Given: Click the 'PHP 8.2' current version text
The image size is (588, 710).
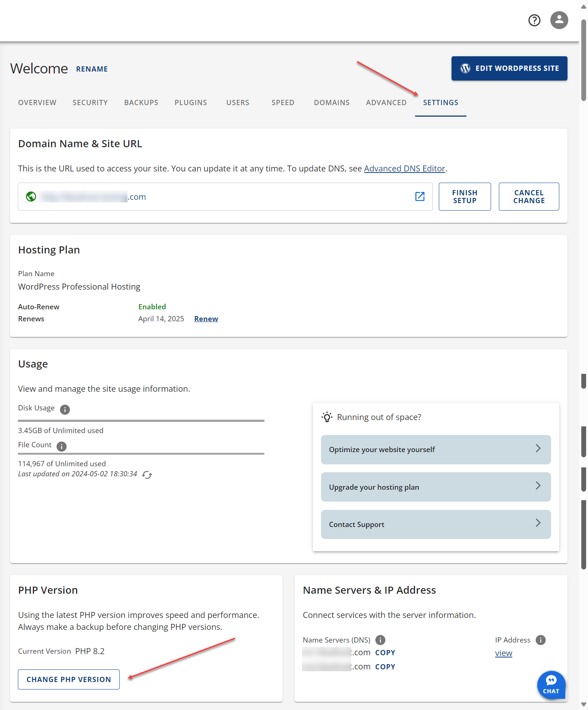Looking at the screenshot, I should click(90, 651).
